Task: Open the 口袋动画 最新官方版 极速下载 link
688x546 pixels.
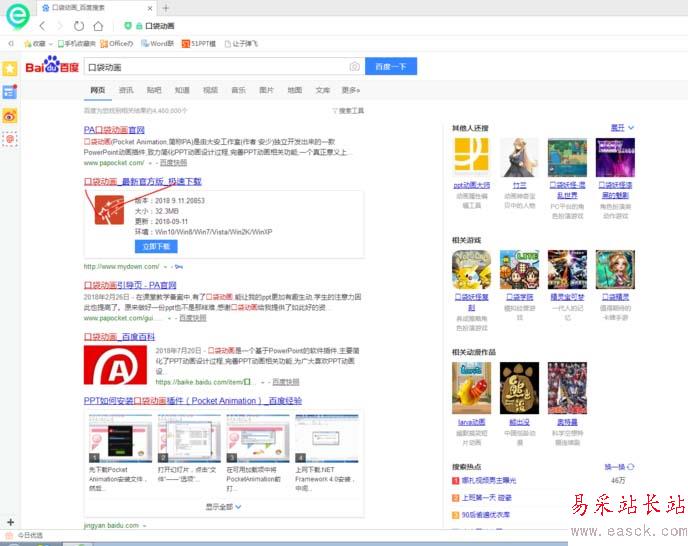Action: click(143, 181)
